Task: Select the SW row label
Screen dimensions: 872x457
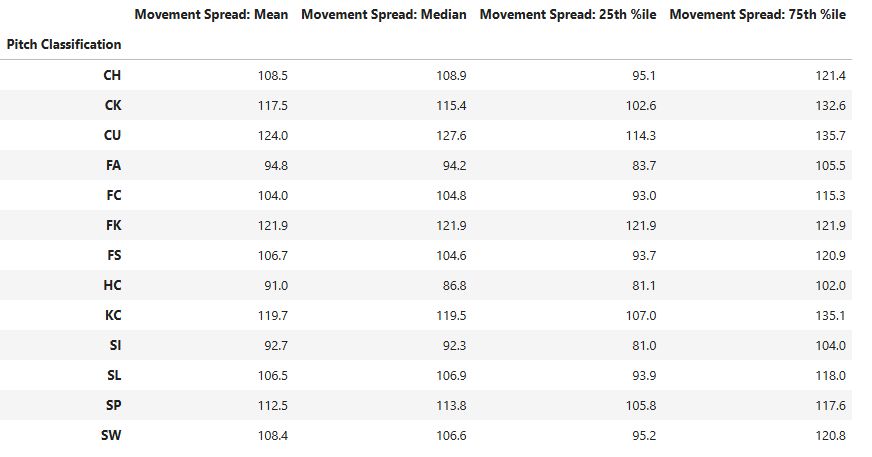Action: coord(111,435)
